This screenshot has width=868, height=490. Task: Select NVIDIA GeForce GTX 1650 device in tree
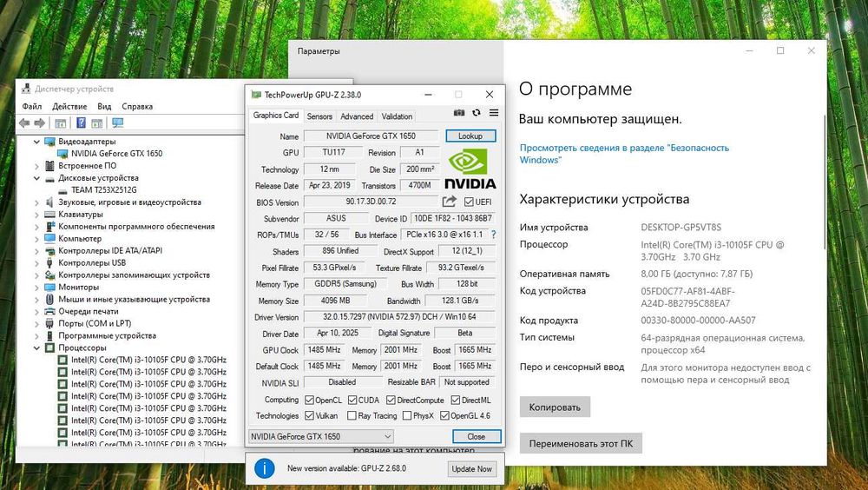(x=116, y=154)
